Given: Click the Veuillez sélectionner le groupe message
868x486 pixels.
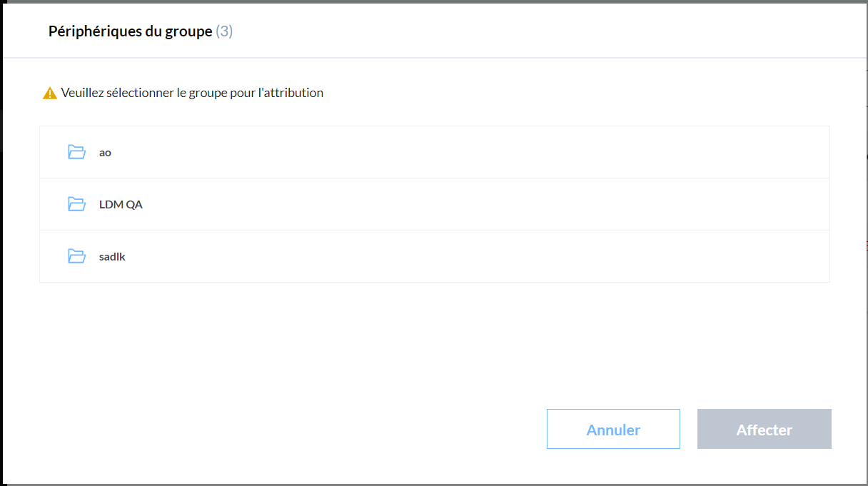Looking at the screenshot, I should (192, 93).
